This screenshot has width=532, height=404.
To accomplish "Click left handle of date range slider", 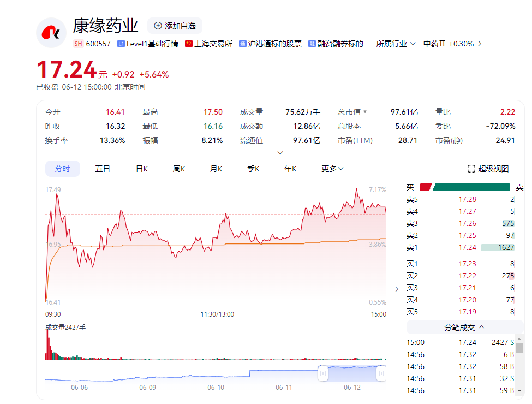I will click(x=322, y=373).
